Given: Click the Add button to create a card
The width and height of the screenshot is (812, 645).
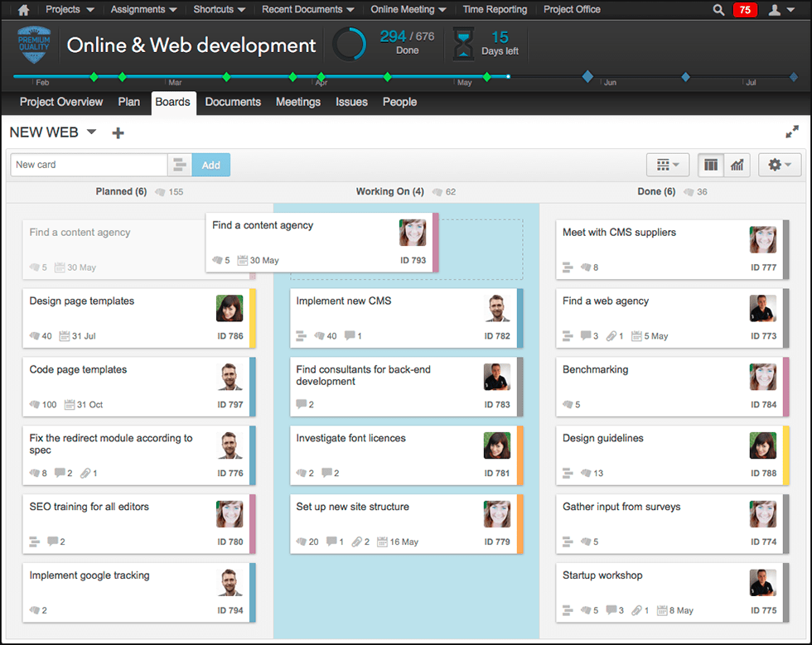Looking at the screenshot, I should pos(210,165).
